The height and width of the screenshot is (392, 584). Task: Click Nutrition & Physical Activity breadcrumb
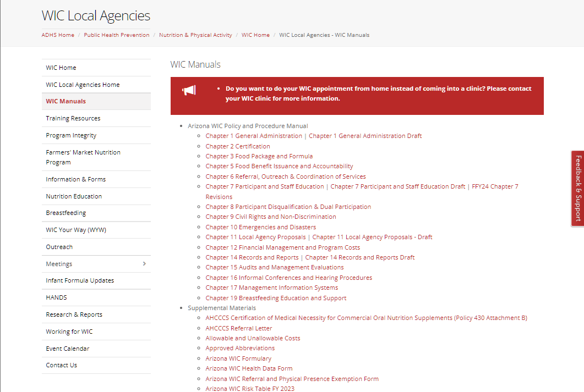click(x=195, y=35)
